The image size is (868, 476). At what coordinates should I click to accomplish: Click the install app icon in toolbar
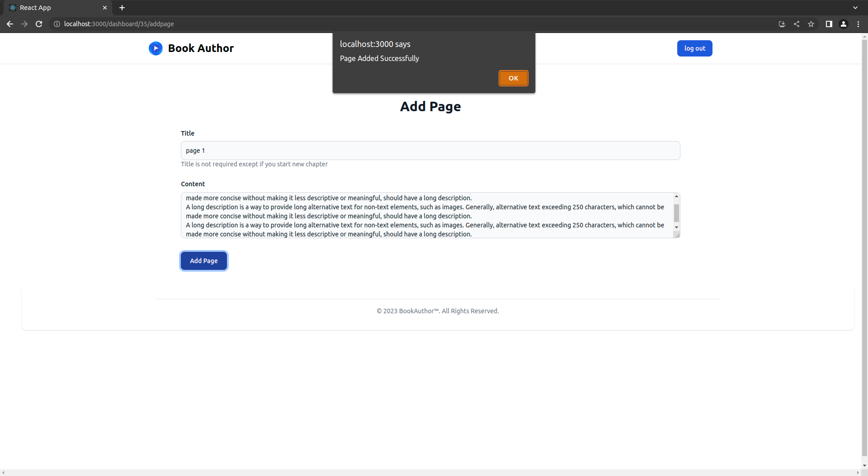click(x=782, y=24)
